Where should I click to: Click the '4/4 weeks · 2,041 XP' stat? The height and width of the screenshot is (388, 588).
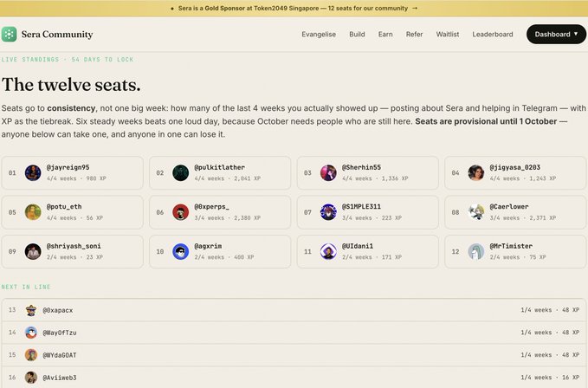click(x=227, y=178)
